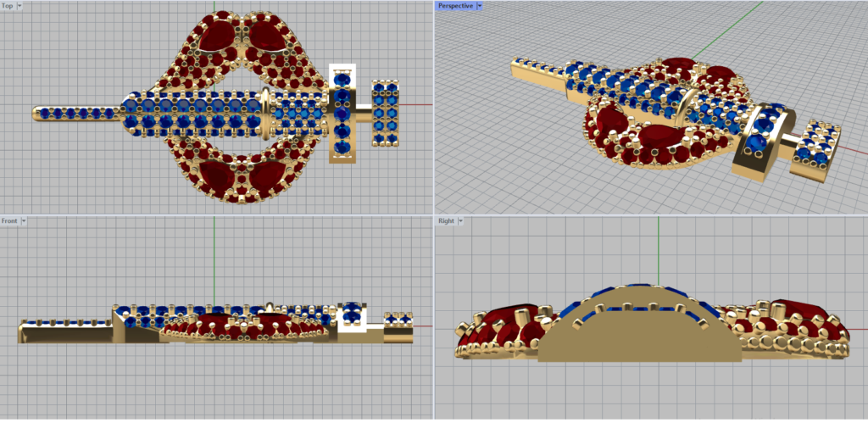Expand the Right viewport menu arrow
Screen dimensions: 868x423
pos(460,220)
